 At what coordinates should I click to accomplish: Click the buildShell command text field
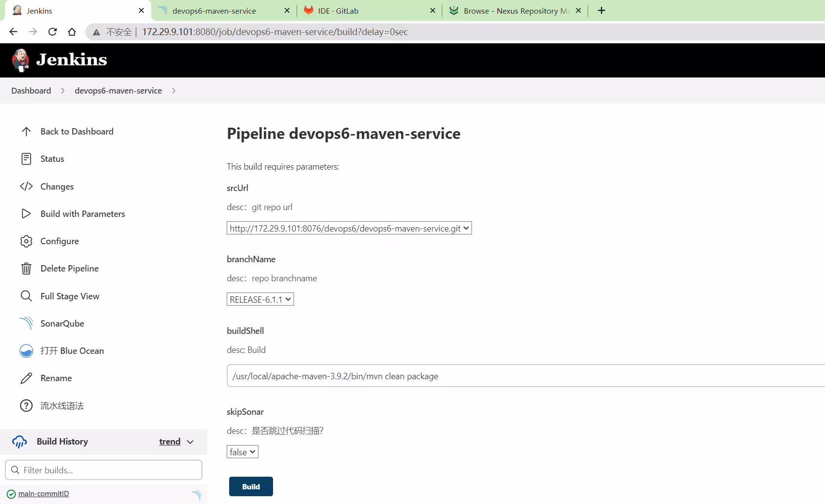[x=526, y=376]
